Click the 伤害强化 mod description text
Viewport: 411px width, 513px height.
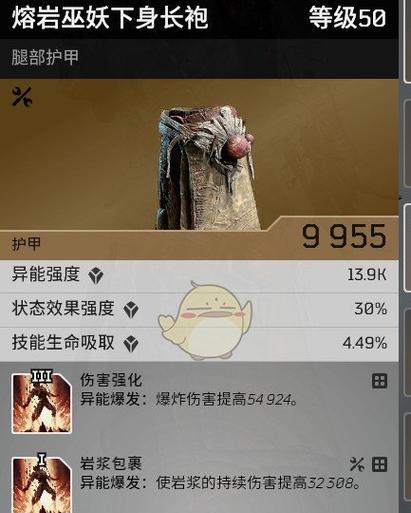pyautogui.click(x=189, y=398)
